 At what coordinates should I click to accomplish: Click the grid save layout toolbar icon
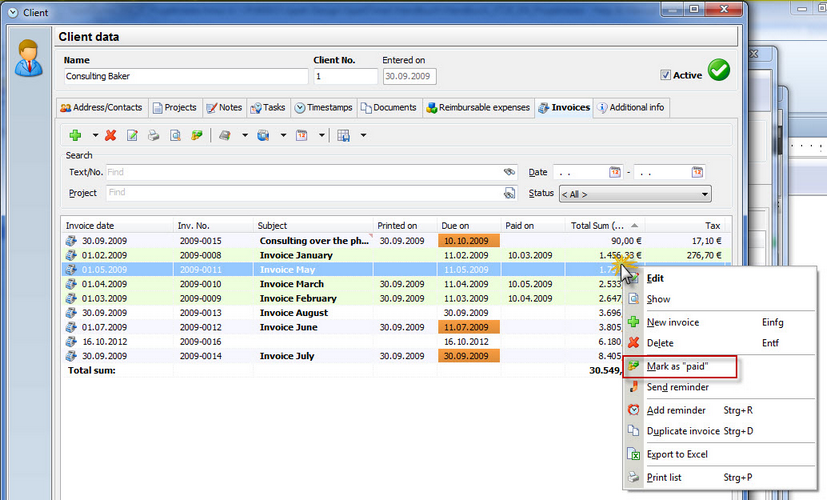(x=343, y=136)
